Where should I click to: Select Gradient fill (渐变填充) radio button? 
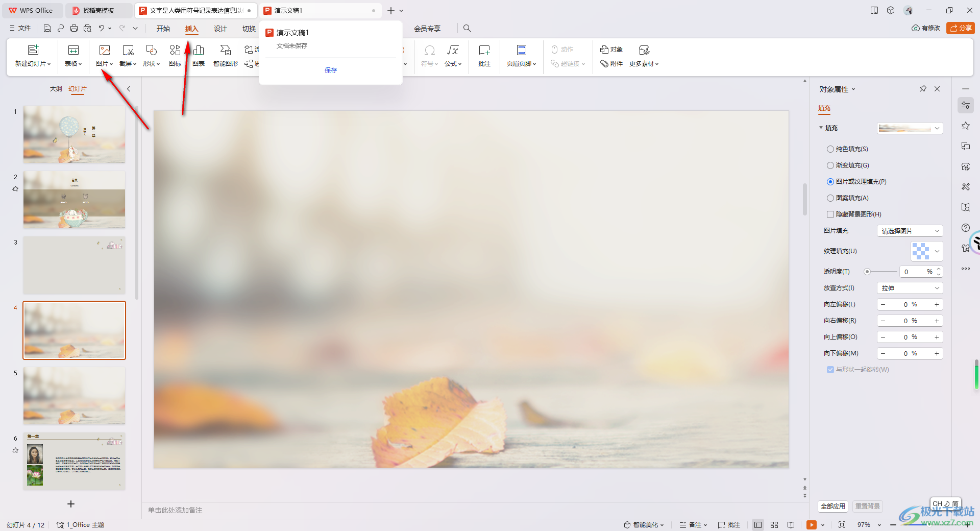click(x=830, y=165)
